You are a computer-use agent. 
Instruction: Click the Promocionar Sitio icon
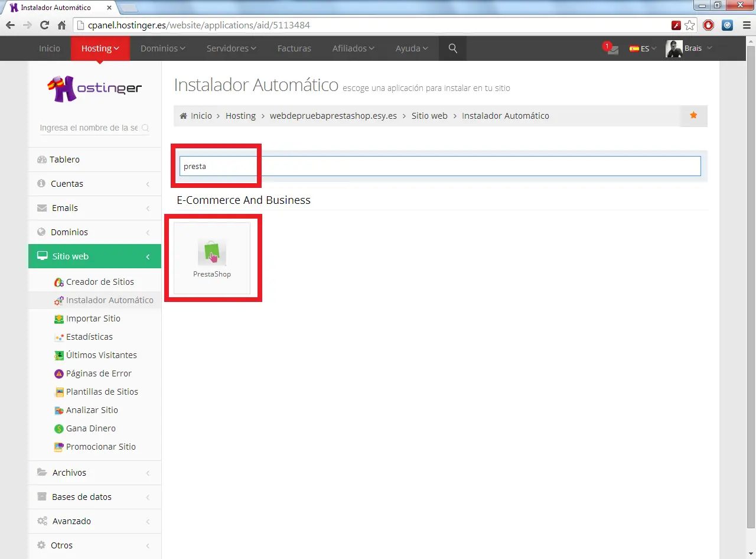click(x=58, y=447)
